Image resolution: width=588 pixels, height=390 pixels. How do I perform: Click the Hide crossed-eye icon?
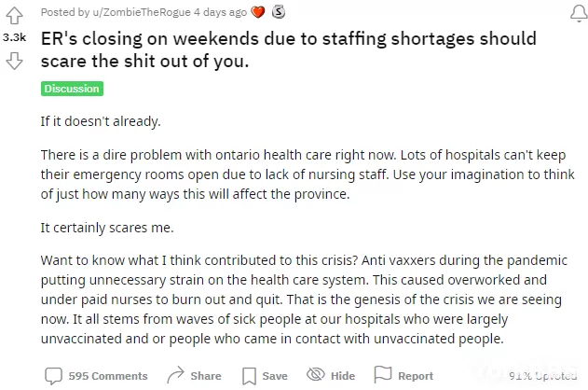(x=316, y=375)
